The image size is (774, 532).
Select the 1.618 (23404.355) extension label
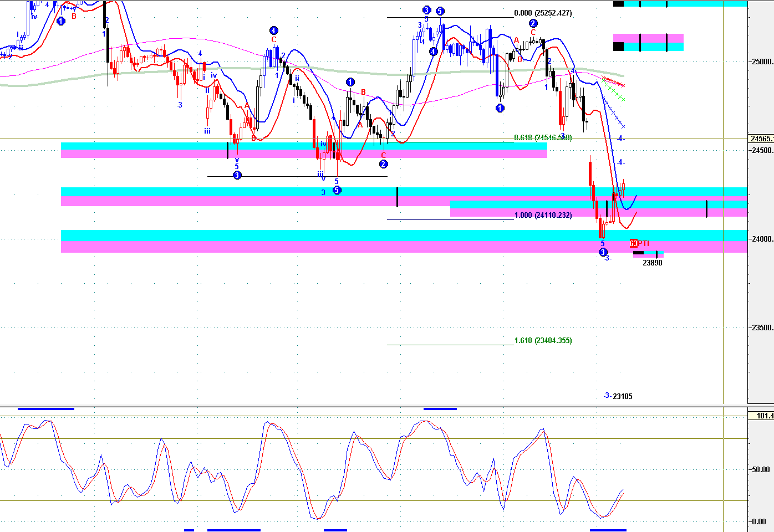tap(543, 340)
